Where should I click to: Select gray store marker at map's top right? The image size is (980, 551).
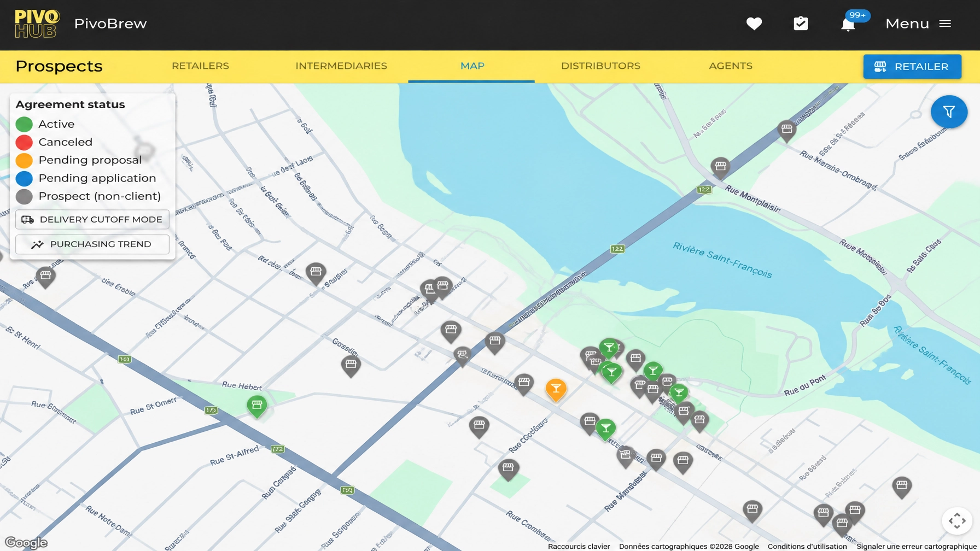click(x=786, y=130)
